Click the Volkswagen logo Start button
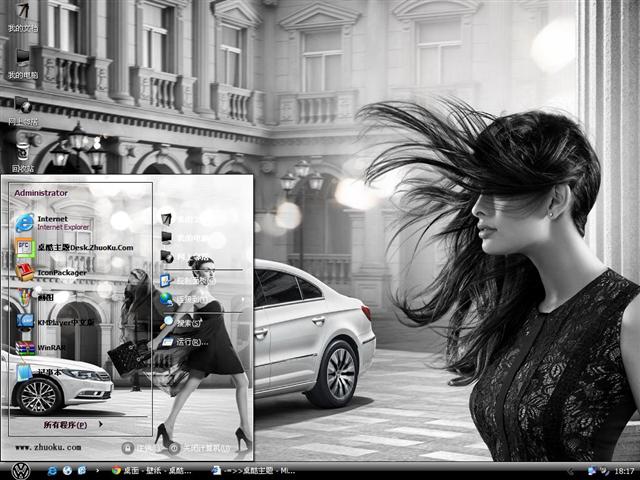The image size is (640, 480). [x=20, y=470]
